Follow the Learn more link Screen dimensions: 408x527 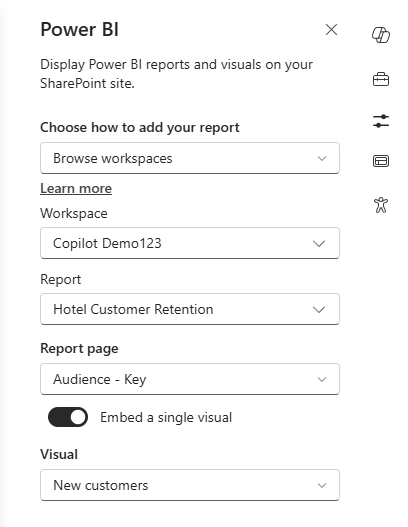76,189
